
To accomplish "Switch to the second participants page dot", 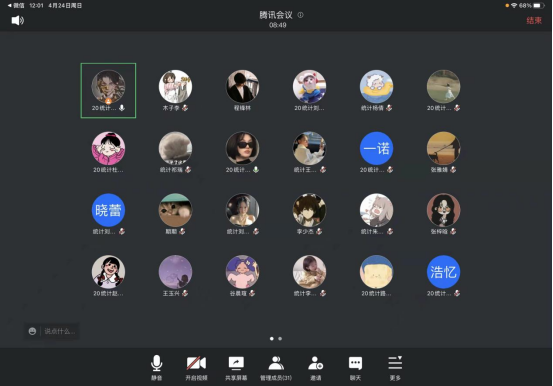I will pos(280,339).
